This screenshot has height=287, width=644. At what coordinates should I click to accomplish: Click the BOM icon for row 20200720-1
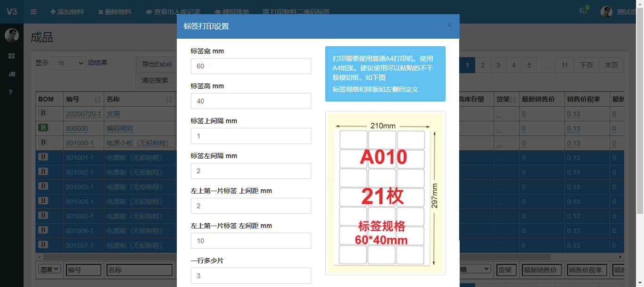point(43,113)
